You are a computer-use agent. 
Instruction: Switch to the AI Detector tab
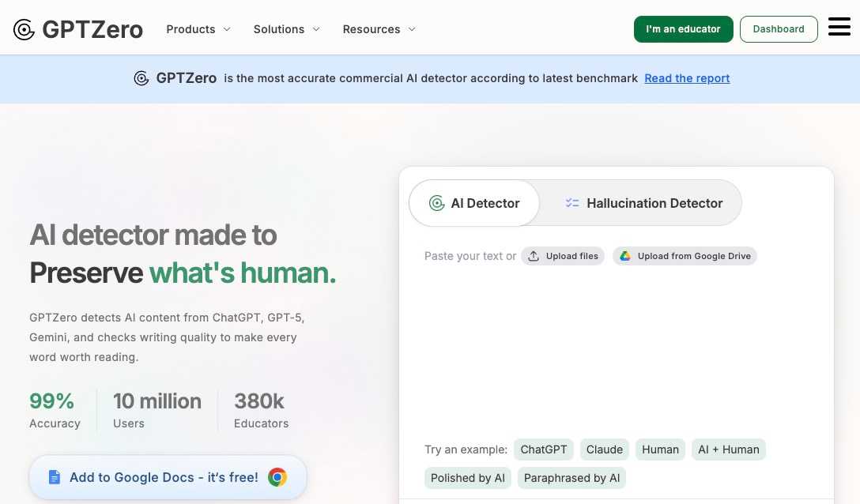click(474, 203)
